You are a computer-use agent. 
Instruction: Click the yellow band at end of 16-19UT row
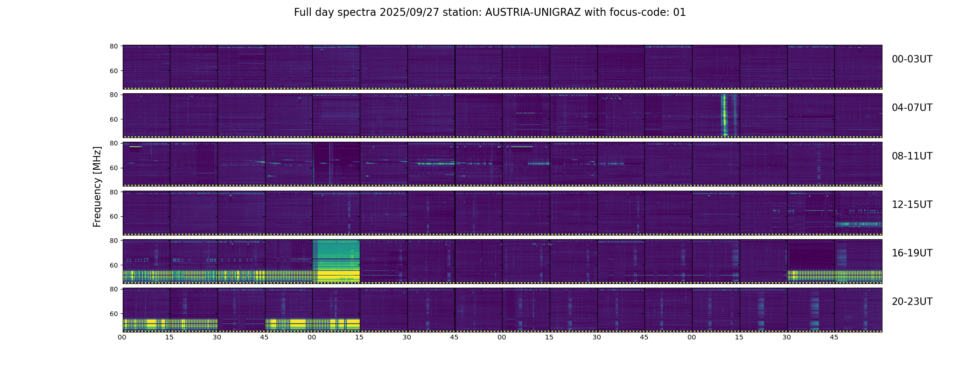pyautogui.click(x=834, y=276)
